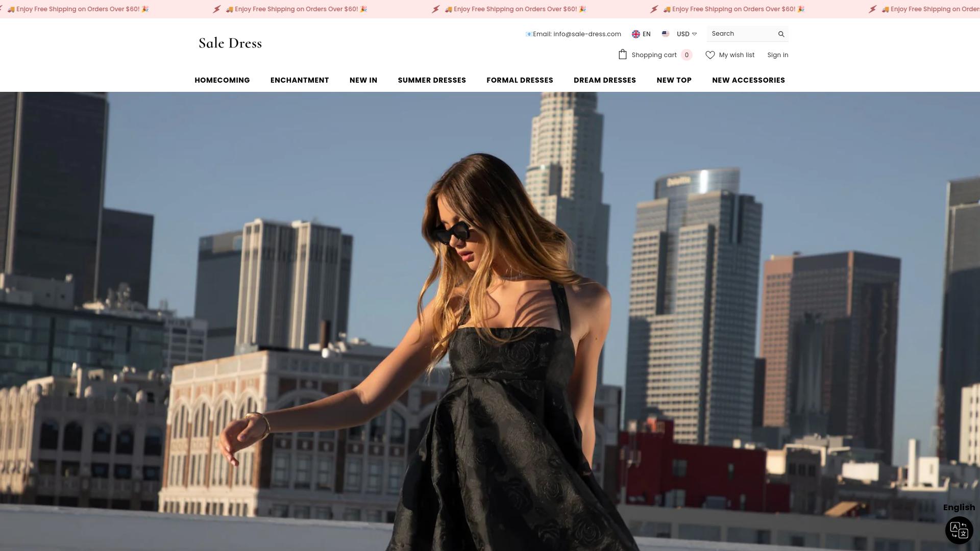Open the Summer Dresses menu
This screenshot has height=551, width=980.
432,80
